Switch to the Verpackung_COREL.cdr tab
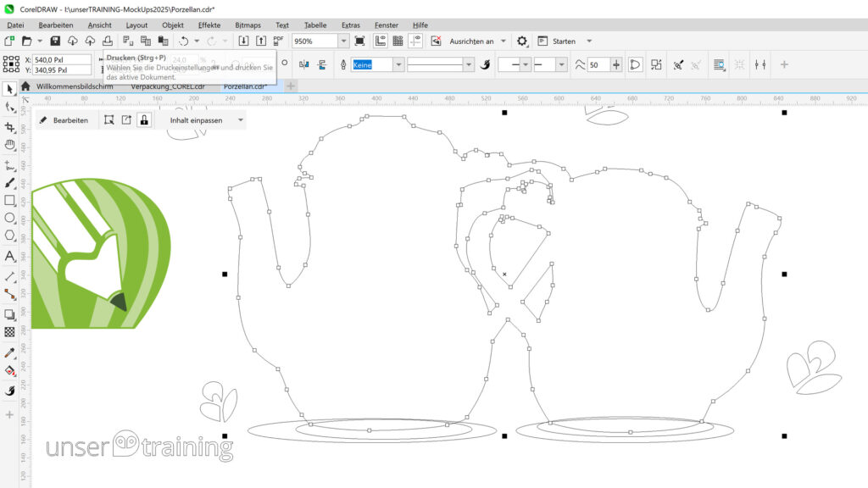 tap(168, 86)
